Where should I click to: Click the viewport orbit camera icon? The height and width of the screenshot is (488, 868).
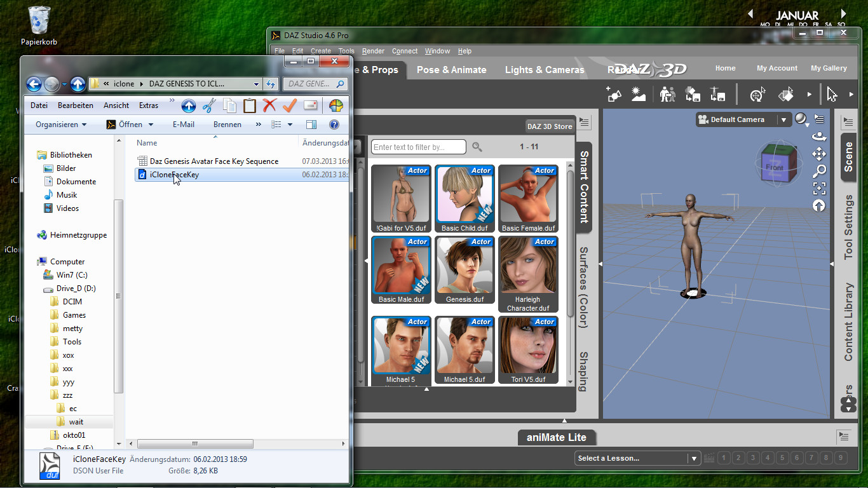click(x=819, y=137)
